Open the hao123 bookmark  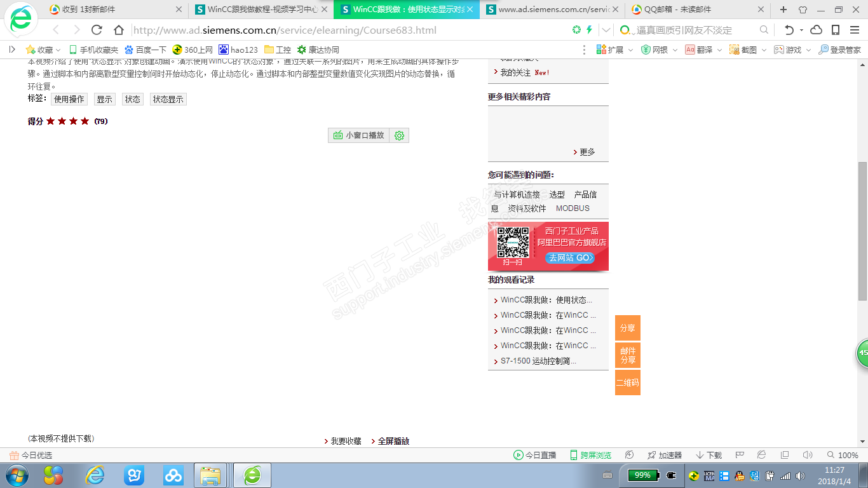[x=238, y=50]
